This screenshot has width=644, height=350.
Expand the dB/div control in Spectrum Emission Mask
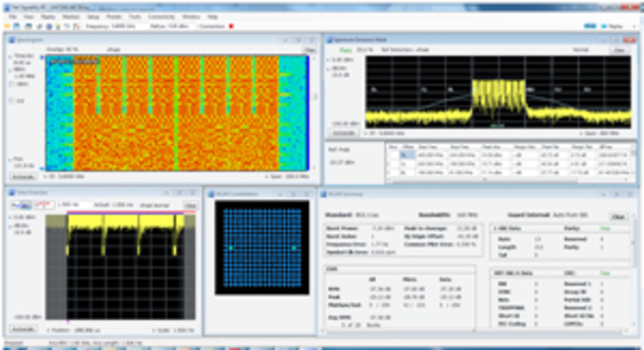tap(328, 69)
